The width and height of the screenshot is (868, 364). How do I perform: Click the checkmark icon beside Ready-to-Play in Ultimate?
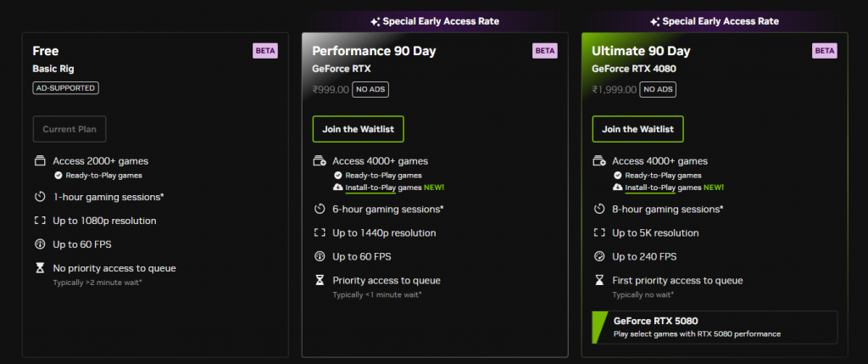617,176
